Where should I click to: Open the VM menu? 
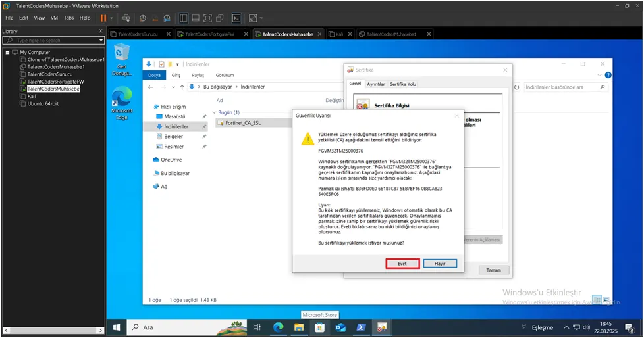pyautogui.click(x=54, y=18)
